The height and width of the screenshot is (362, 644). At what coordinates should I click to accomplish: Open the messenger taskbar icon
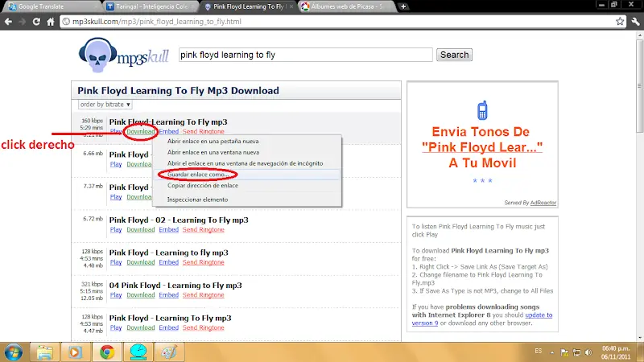(x=138, y=352)
